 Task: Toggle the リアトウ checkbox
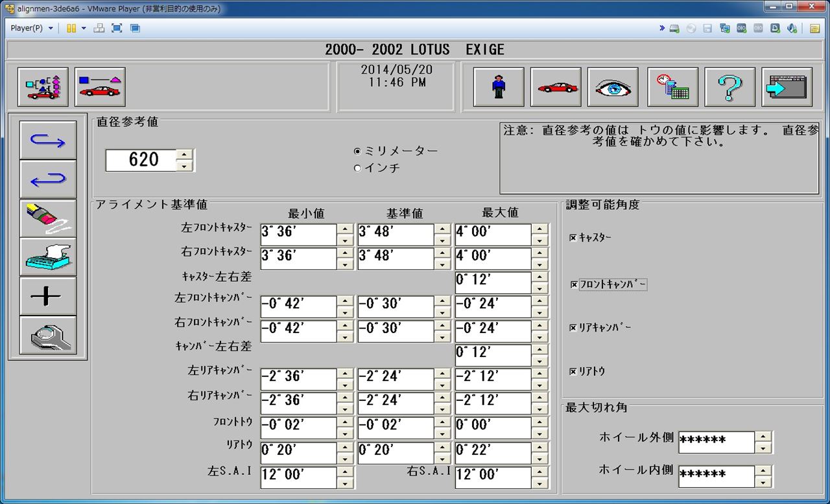click(x=573, y=372)
